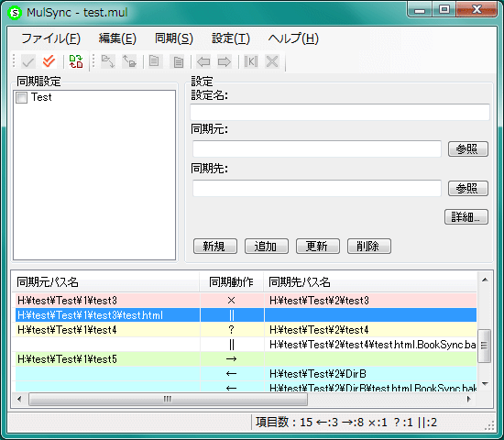Click the red double-checkmark toolbar icon
The height and width of the screenshot is (440, 504).
[x=49, y=61]
